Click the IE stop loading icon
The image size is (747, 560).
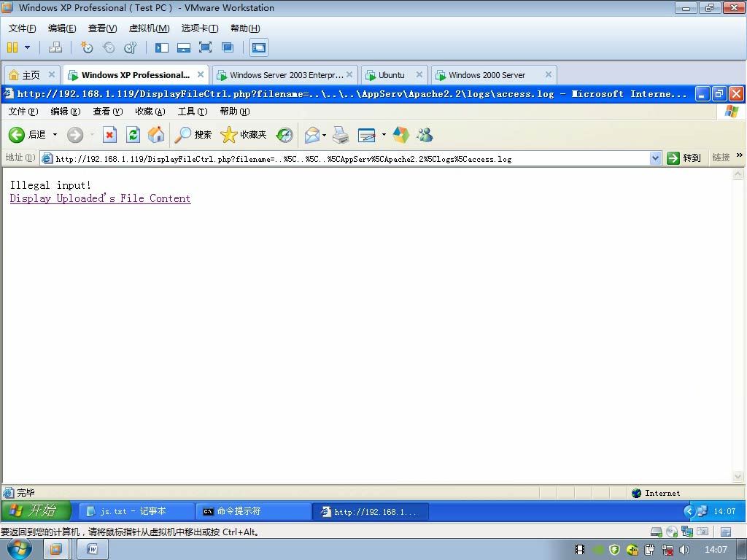(109, 135)
